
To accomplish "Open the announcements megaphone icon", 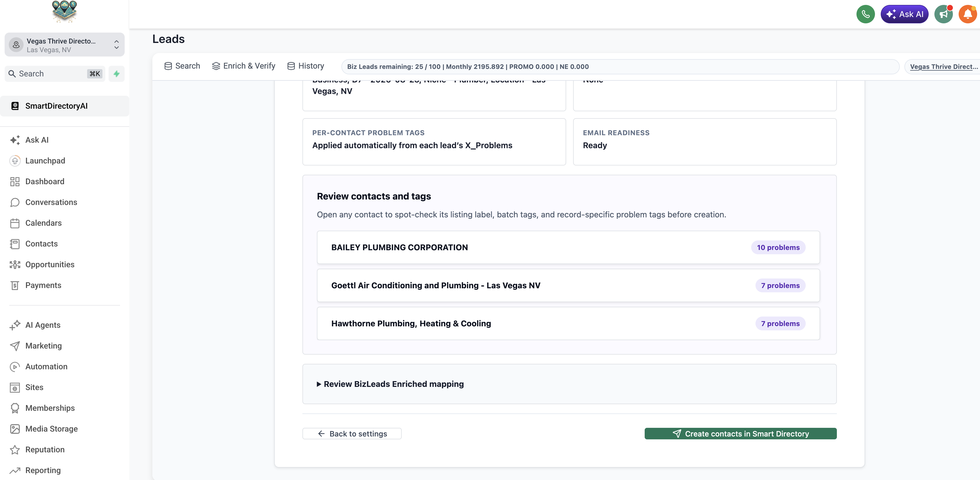I will [x=943, y=14].
